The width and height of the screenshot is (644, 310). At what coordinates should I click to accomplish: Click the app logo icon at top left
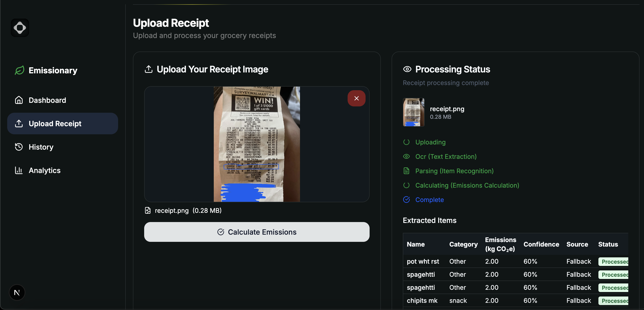point(20,28)
